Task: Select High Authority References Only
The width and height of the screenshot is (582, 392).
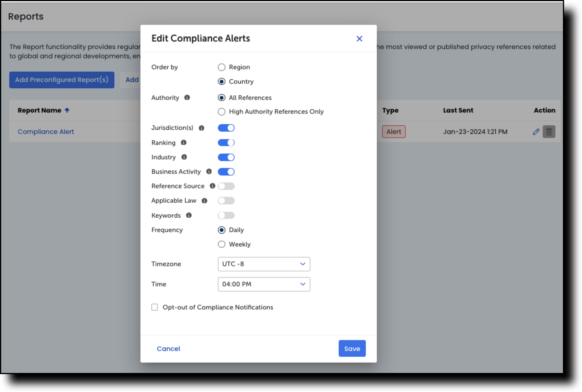Action: (x=222, y=112)
